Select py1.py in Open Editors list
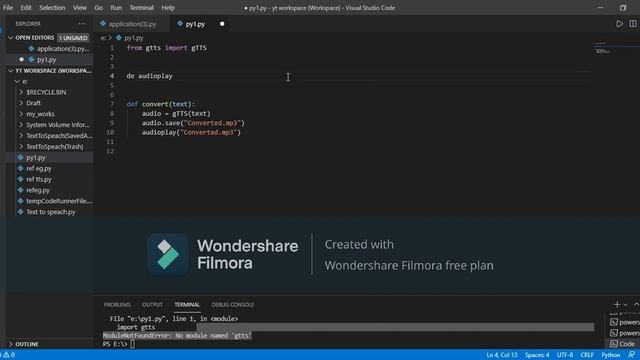 click(47, 60)
